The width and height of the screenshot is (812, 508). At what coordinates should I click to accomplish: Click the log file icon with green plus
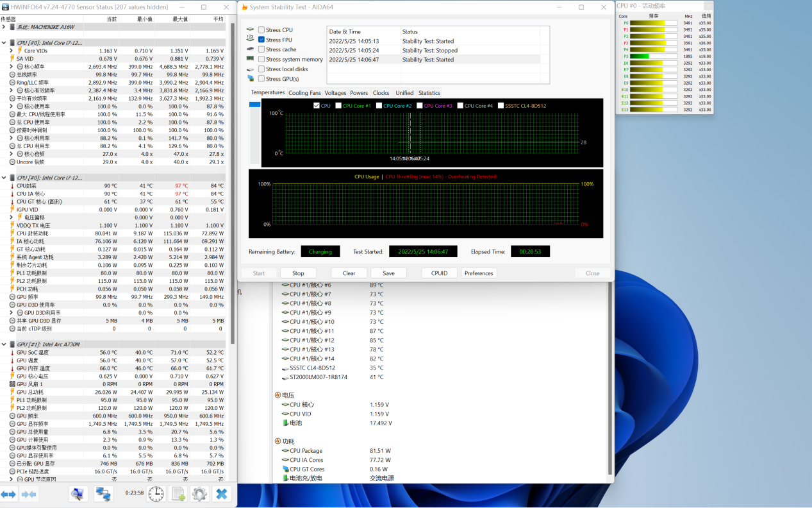(x=178, y=494)
